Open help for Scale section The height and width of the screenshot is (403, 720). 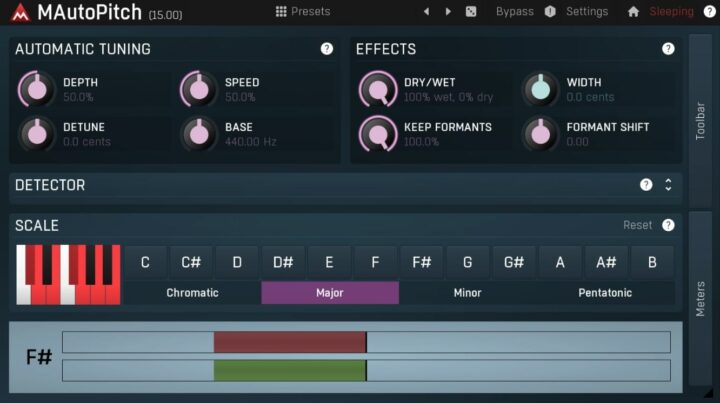pyautogui.click(x=668, y=225)
